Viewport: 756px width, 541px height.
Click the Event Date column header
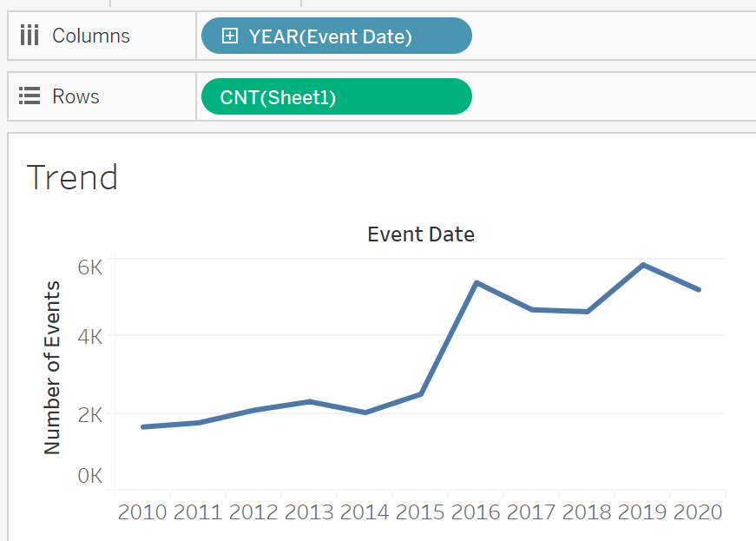click(x=421, y=234)
